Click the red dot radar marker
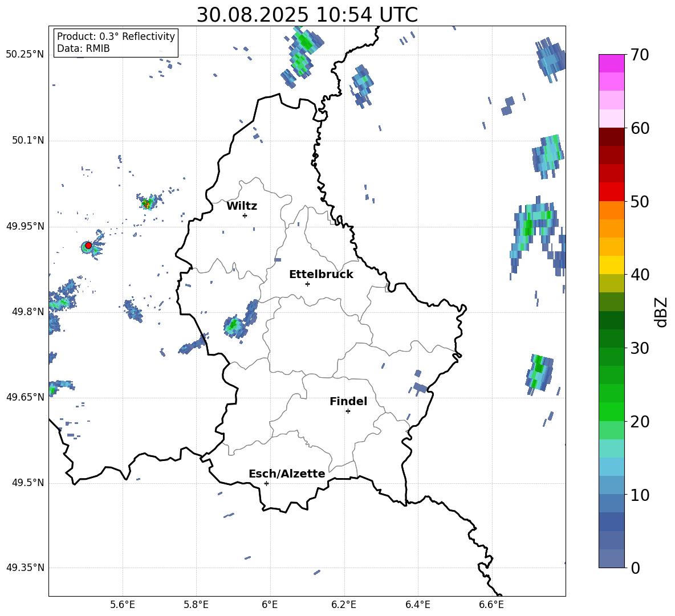Screen dimensions: 675x616 [88, 245]
